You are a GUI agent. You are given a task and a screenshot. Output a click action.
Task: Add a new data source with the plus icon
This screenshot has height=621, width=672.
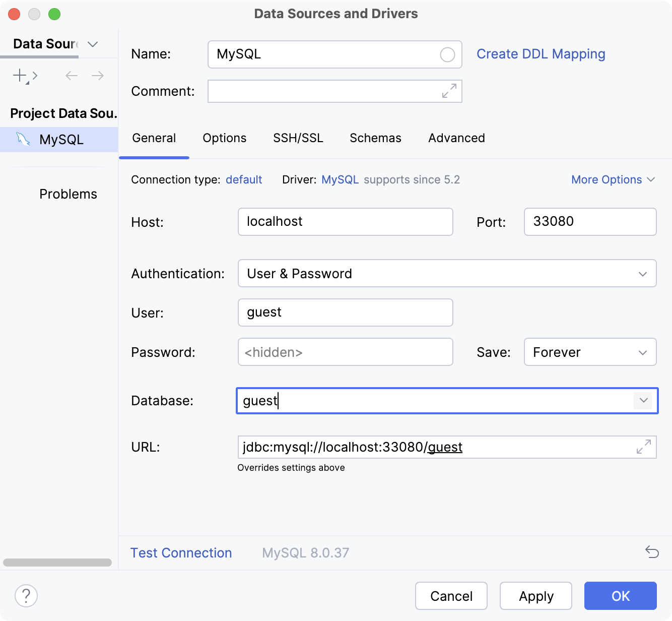(x=19, y=76)
